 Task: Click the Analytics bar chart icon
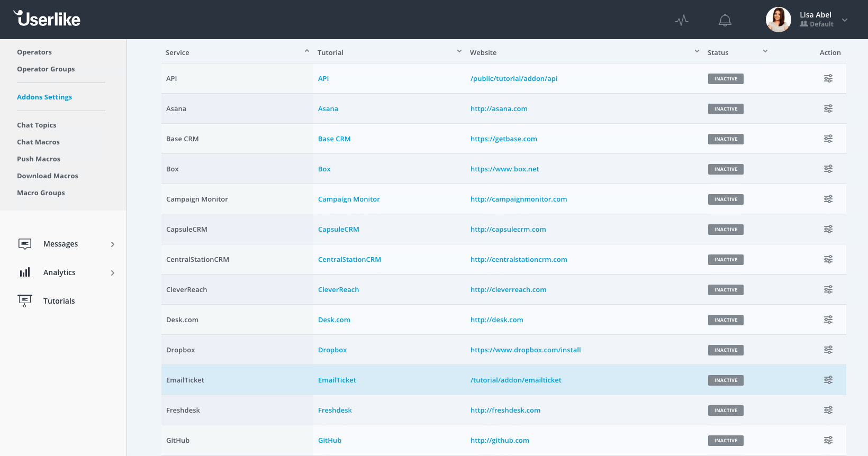[x=25, y=272]
